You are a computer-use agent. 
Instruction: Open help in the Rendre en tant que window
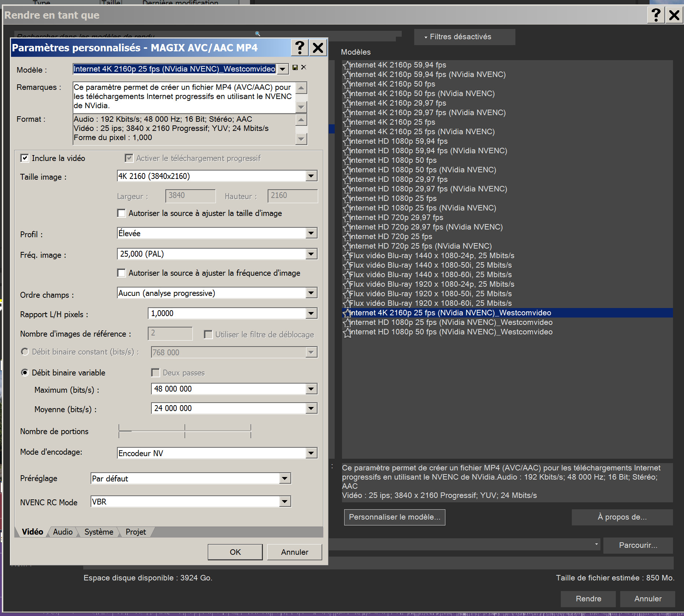(x=656, y=15)
